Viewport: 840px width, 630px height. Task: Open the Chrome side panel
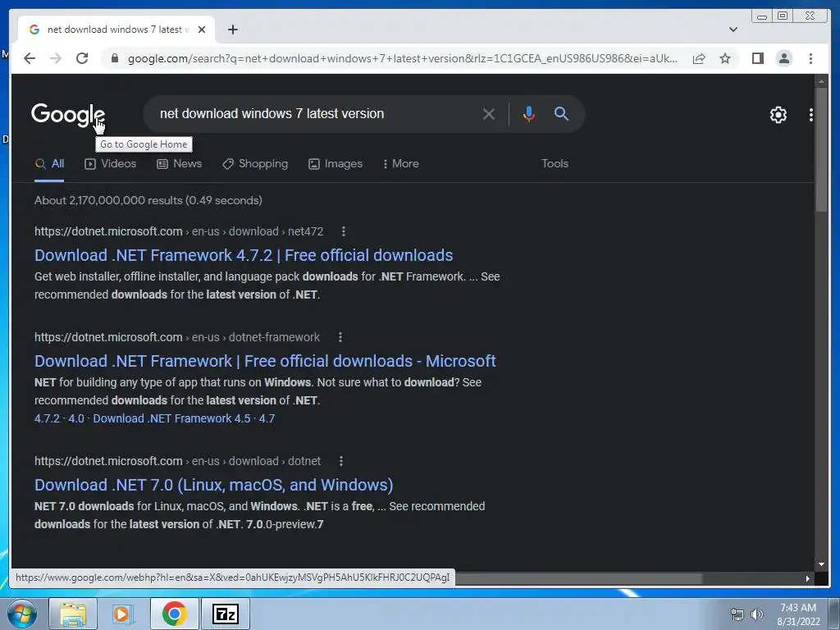coord(757,58)
